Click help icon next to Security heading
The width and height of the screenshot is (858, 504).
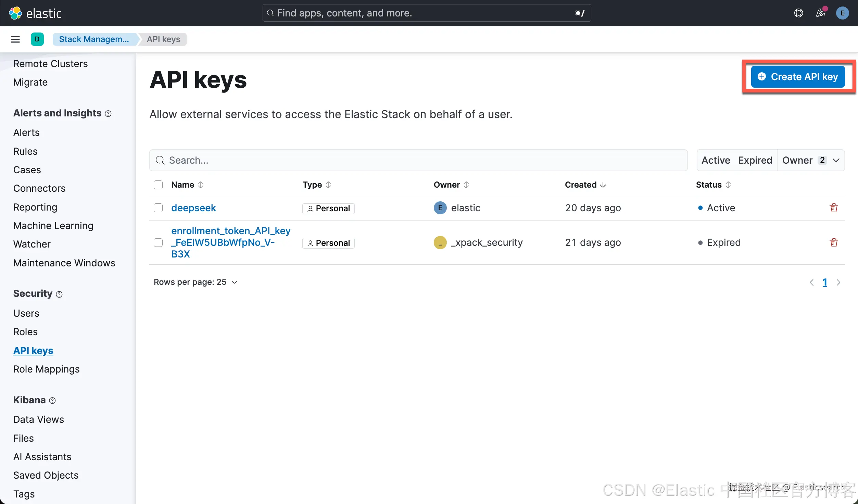click(x=59, y=294)
